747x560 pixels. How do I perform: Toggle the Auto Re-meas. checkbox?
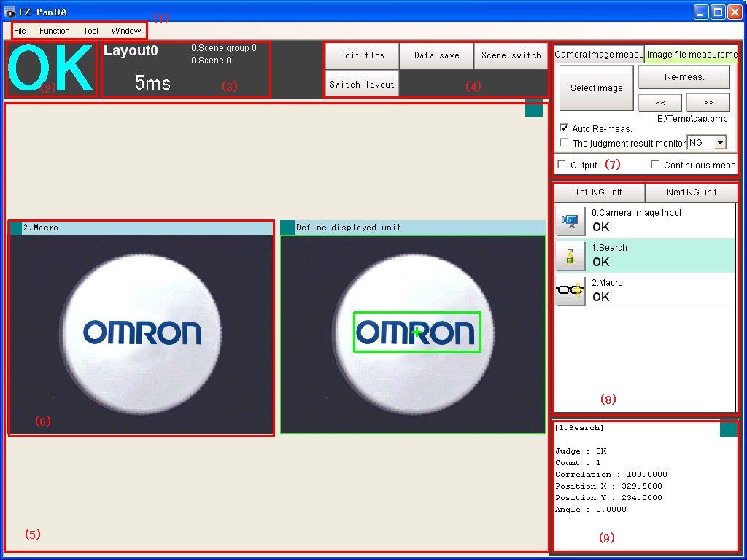pos(564,128)
